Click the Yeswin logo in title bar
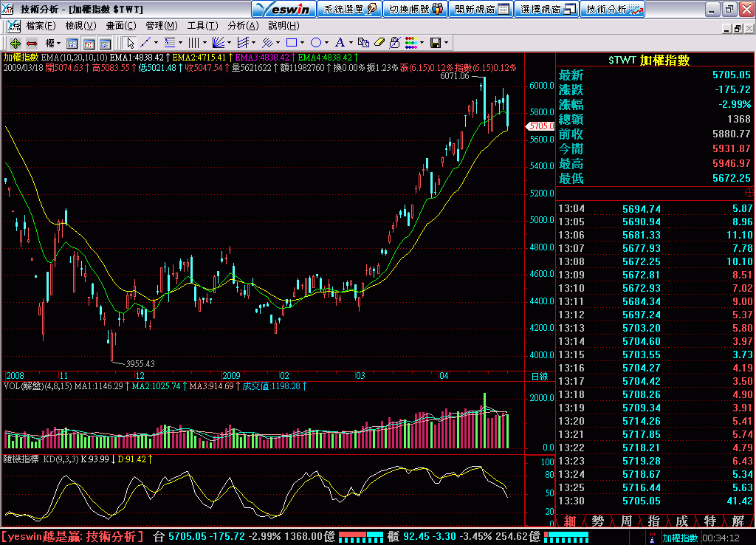This screenshot has width=756, height=545. point(284,9)
